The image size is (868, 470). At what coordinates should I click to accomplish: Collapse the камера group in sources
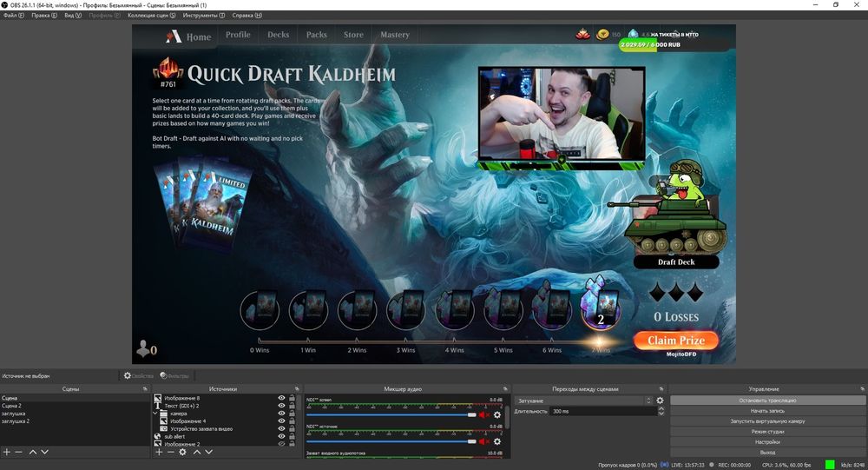(156, 414)
